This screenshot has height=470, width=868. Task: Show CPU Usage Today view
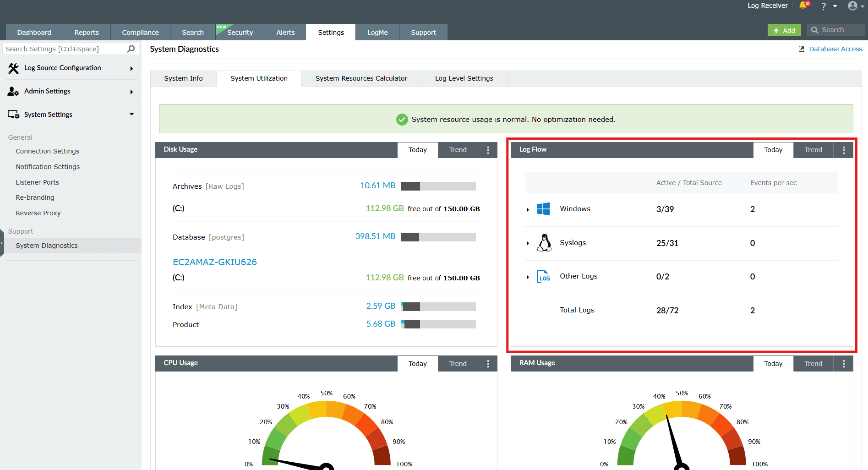pos(417,364)
